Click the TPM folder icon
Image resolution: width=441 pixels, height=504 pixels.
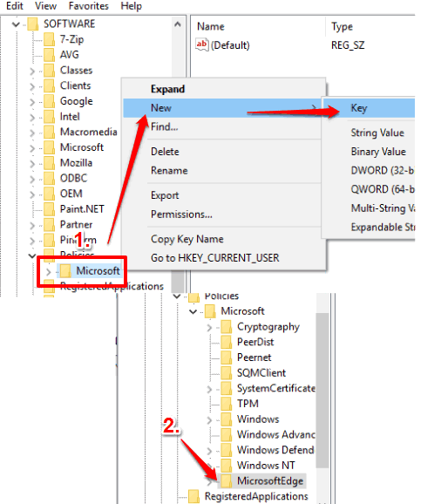(x=226, y=404)
